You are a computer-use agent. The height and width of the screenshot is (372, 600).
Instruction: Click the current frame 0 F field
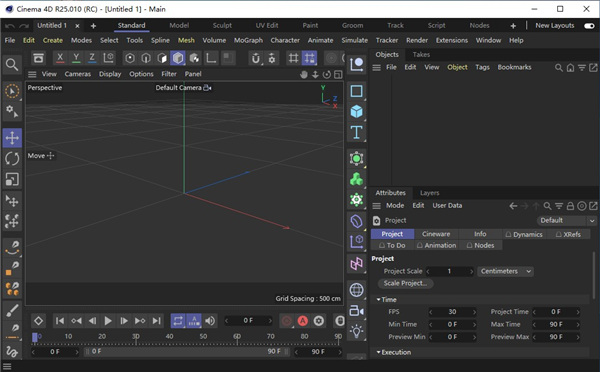(248, 321)
